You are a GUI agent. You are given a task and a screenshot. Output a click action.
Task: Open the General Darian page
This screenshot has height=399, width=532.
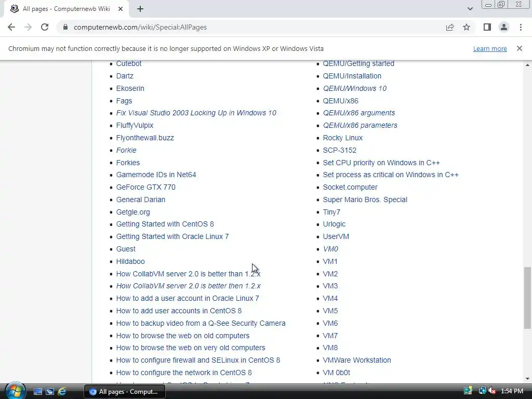click(141, 200)
